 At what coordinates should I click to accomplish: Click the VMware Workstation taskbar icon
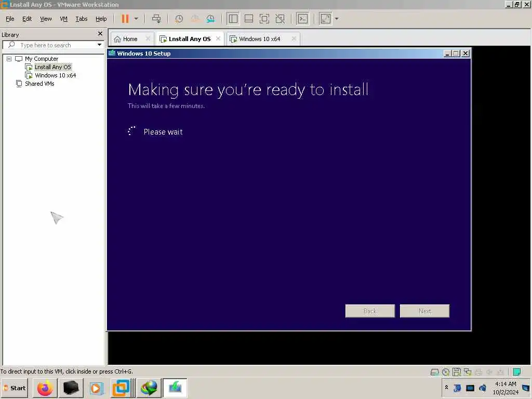[x=122, y=388]
